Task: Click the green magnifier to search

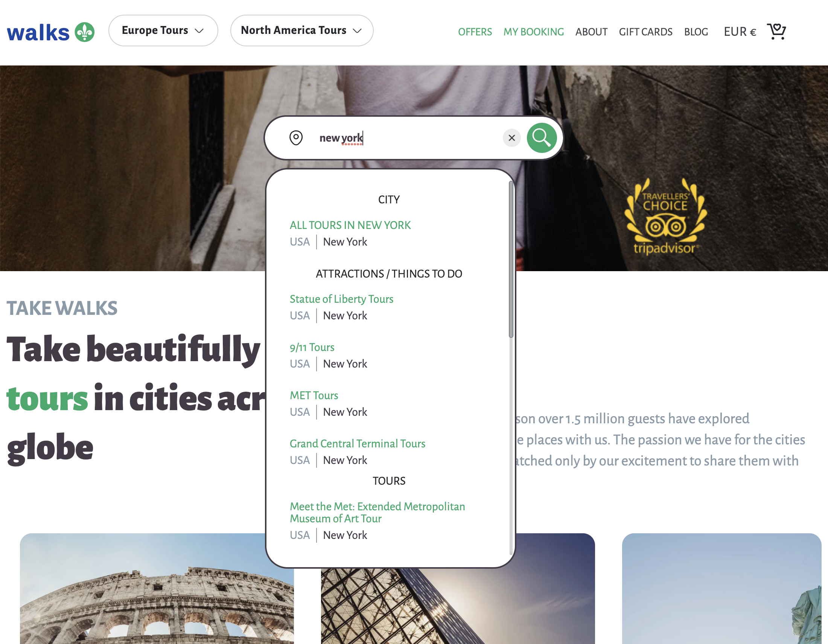Action: point(541,138)
